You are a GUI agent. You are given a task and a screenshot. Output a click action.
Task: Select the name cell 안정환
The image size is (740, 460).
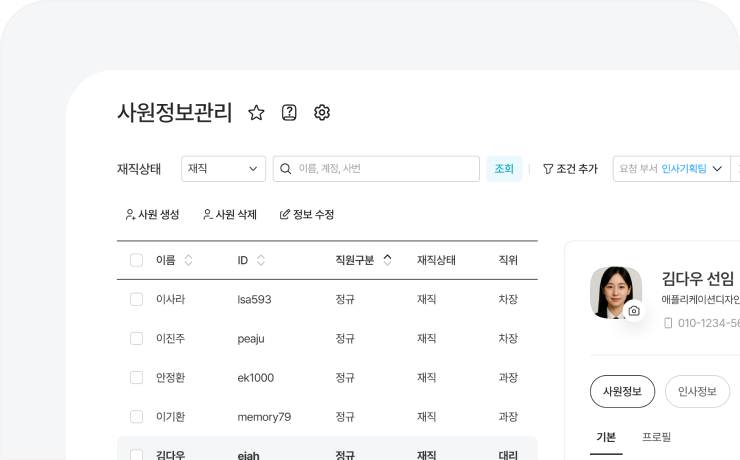coord(170,377)
